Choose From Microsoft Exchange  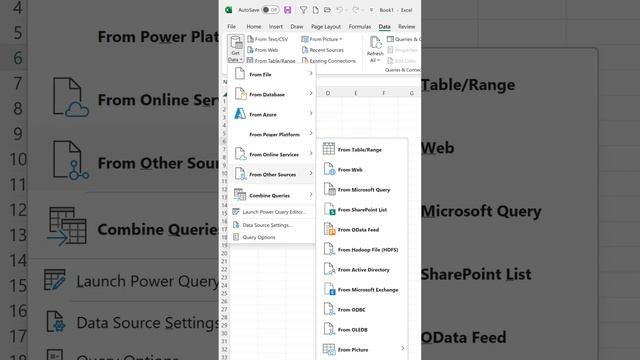pos(362,289)
